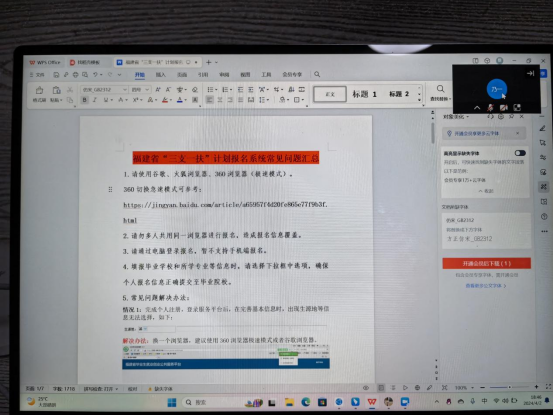Image resolution: width=553 pixels, height=415 pixels.
Task: Adjust the zoom slider in status bar
Action: point(509,387)
